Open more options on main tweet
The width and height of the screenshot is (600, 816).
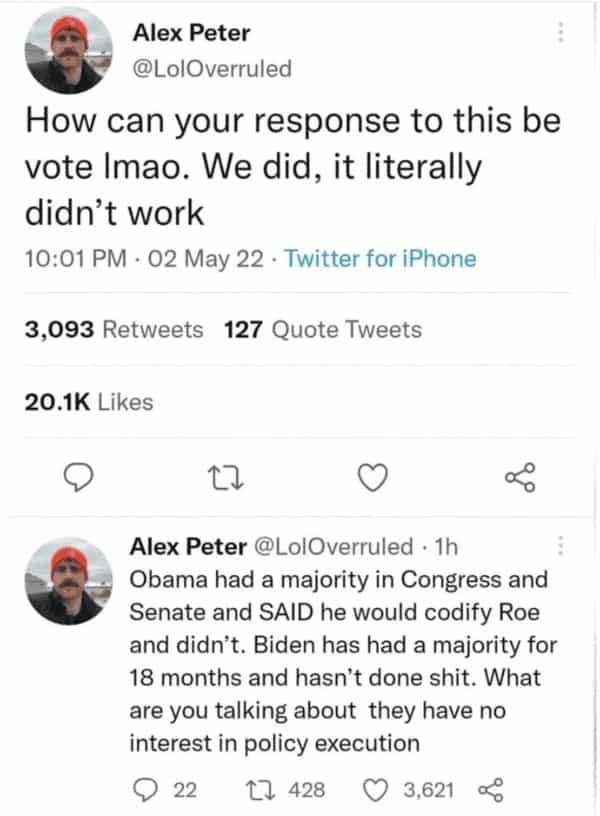(x=561, y=34)
